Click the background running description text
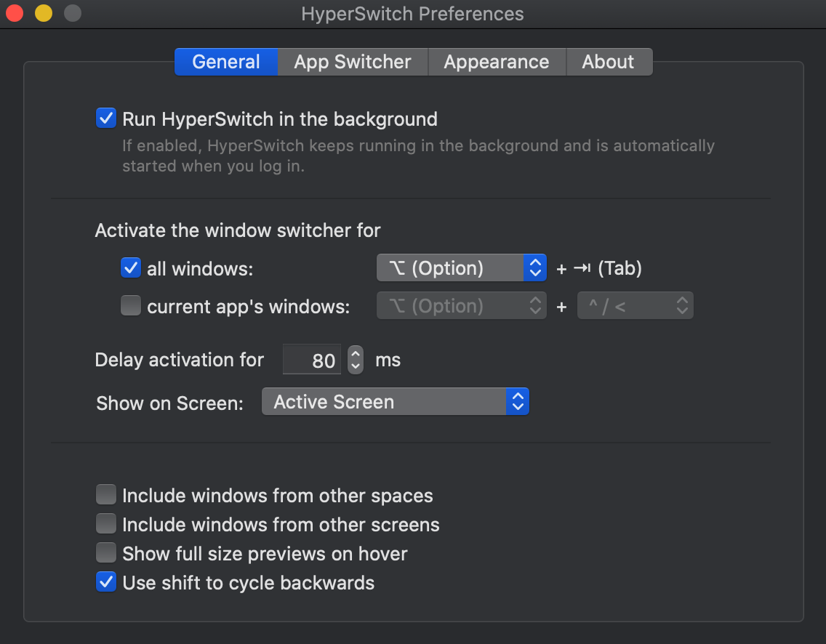 [418, 156]
